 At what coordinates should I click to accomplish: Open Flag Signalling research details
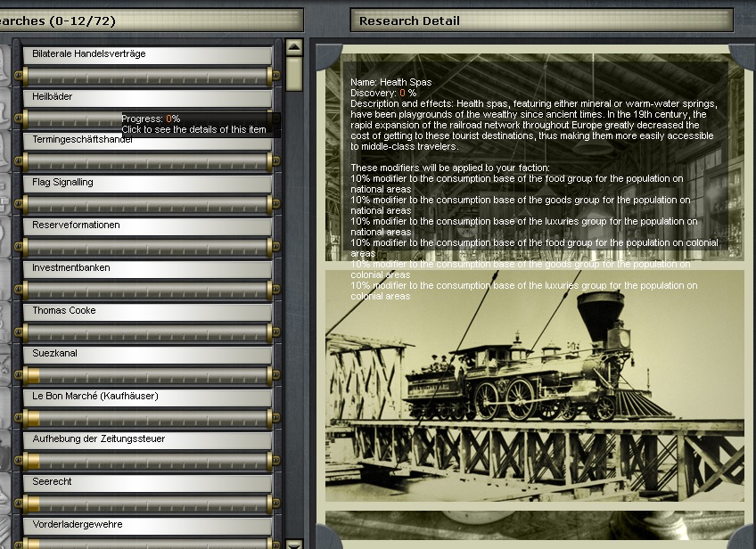tap(147, 183)
